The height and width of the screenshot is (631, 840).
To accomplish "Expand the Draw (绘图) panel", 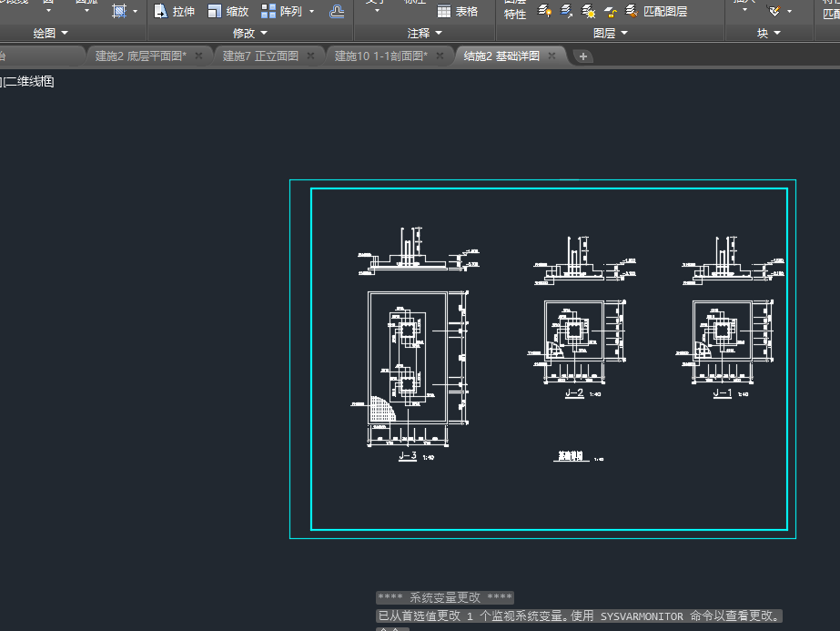I will (50, 34).
